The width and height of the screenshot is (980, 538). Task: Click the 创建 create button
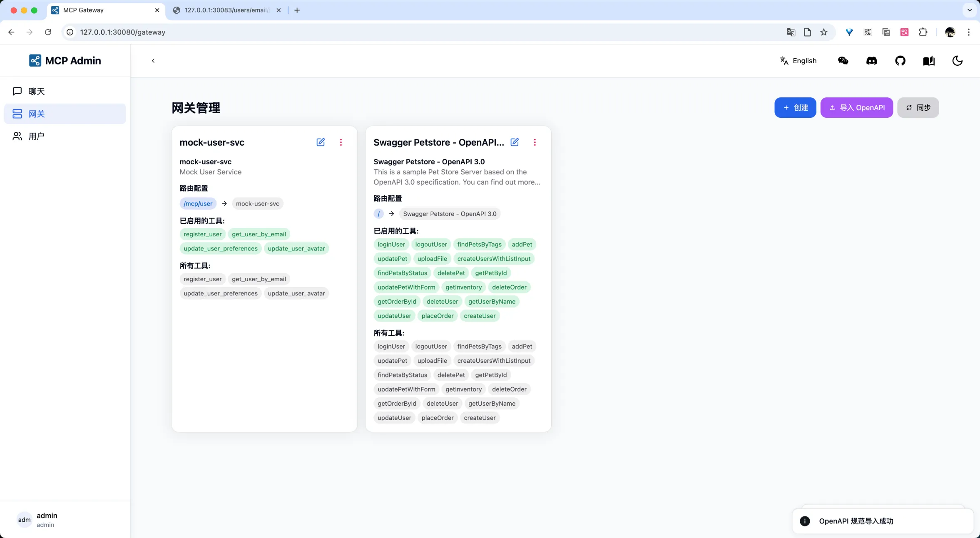(795, 108)
